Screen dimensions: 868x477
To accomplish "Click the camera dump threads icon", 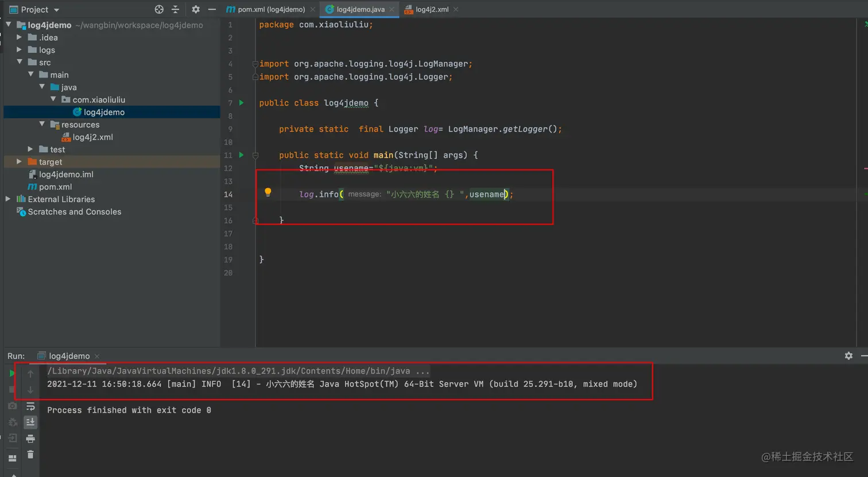I will click(x=12, y=406).
